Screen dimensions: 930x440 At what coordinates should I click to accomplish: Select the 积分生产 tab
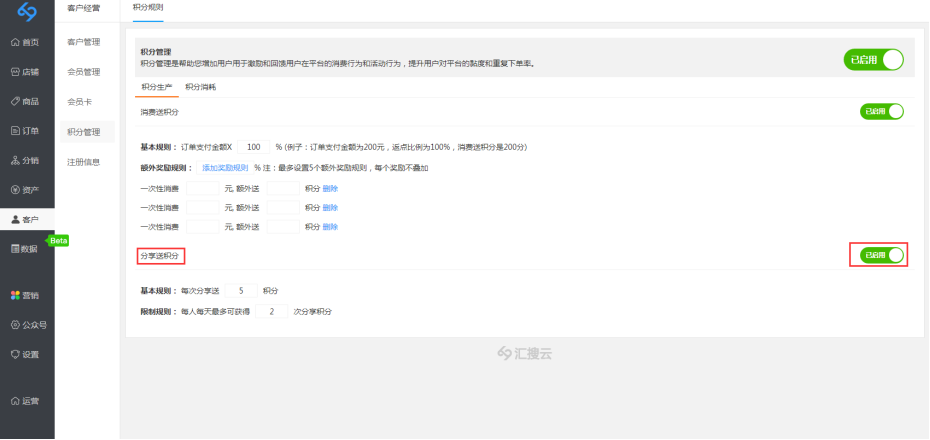[x=157, y=87]
